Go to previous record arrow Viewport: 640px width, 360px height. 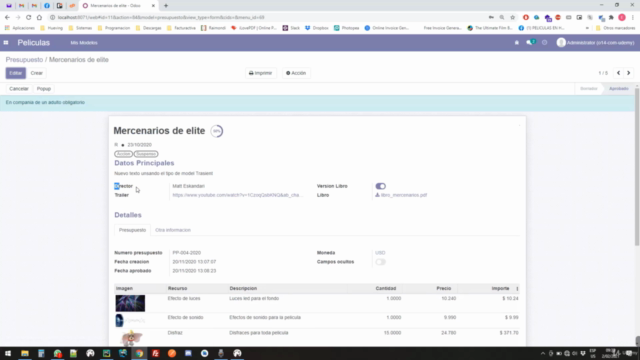[x=618, y=73]
